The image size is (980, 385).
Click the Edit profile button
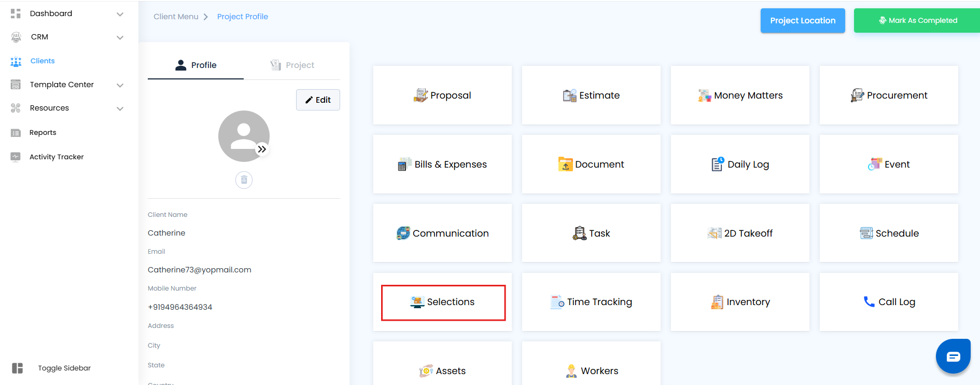[318, 100]
